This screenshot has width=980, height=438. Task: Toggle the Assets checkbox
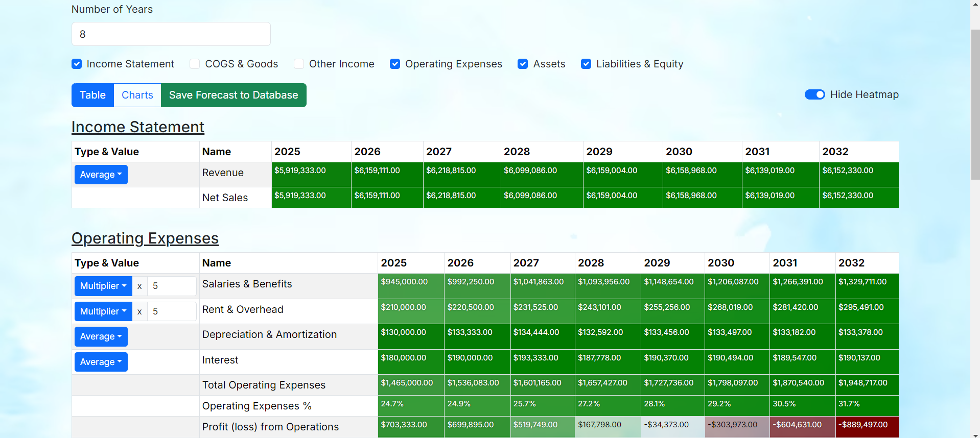(523, 64)
